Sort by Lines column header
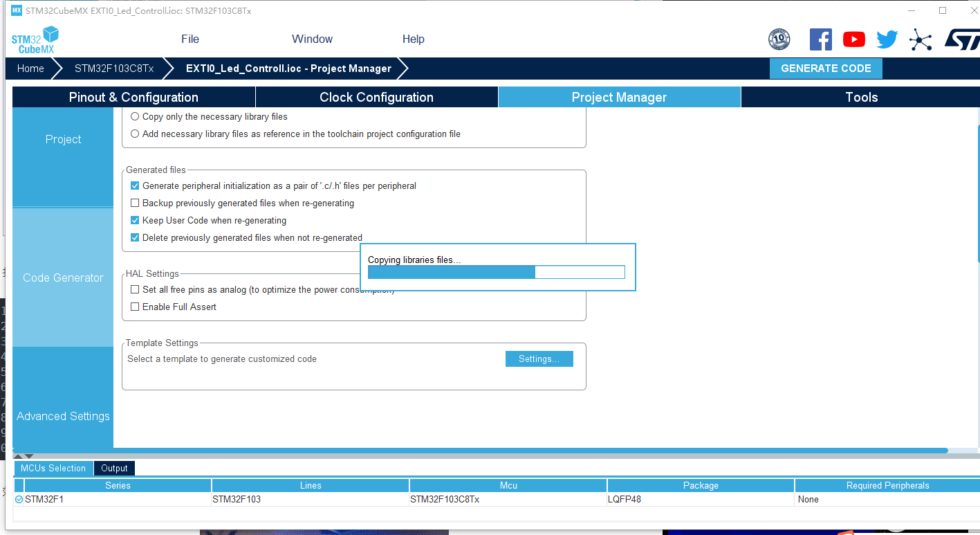 tap(311, 485)
